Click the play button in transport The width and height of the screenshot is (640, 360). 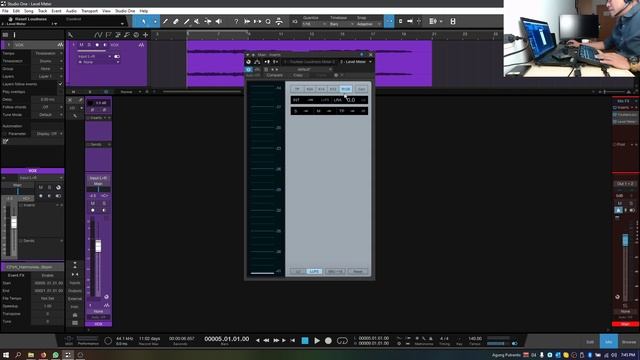pyautogui.click(x=317, y=340)
